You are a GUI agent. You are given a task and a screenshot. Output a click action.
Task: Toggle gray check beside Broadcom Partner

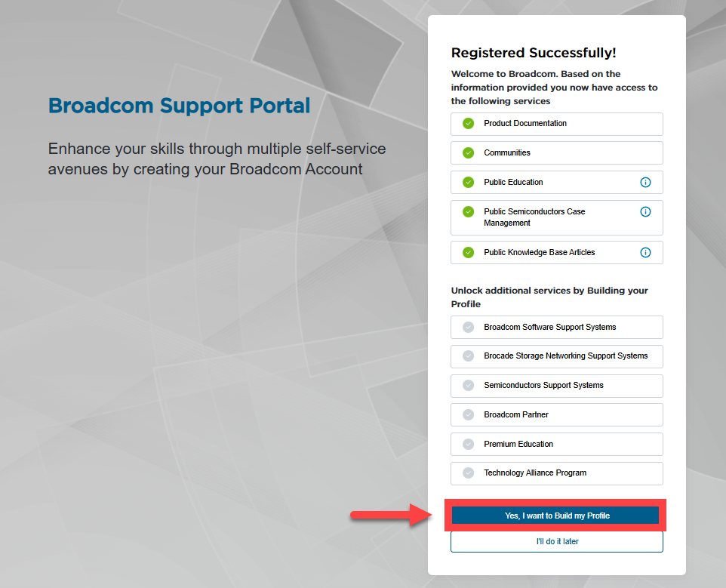coord(468,415)
